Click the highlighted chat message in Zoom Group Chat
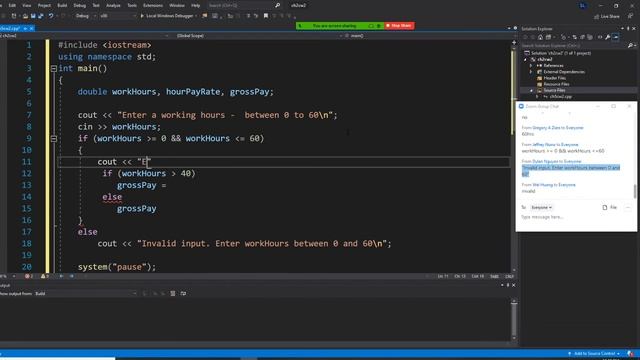This screenshot has width=640, height=360. [571, 171]
